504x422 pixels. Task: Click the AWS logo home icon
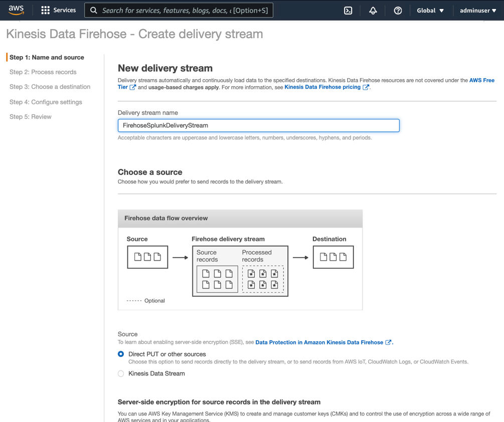tap(16, 10)
